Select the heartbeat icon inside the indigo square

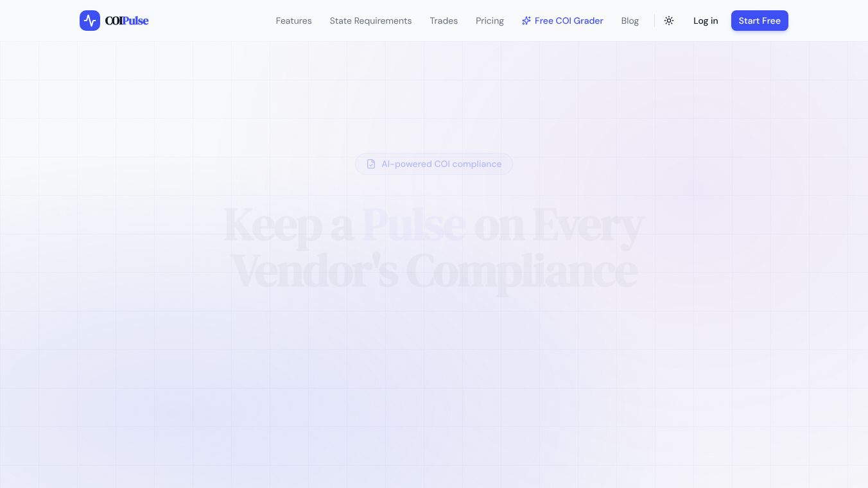(x=90, y=21)
